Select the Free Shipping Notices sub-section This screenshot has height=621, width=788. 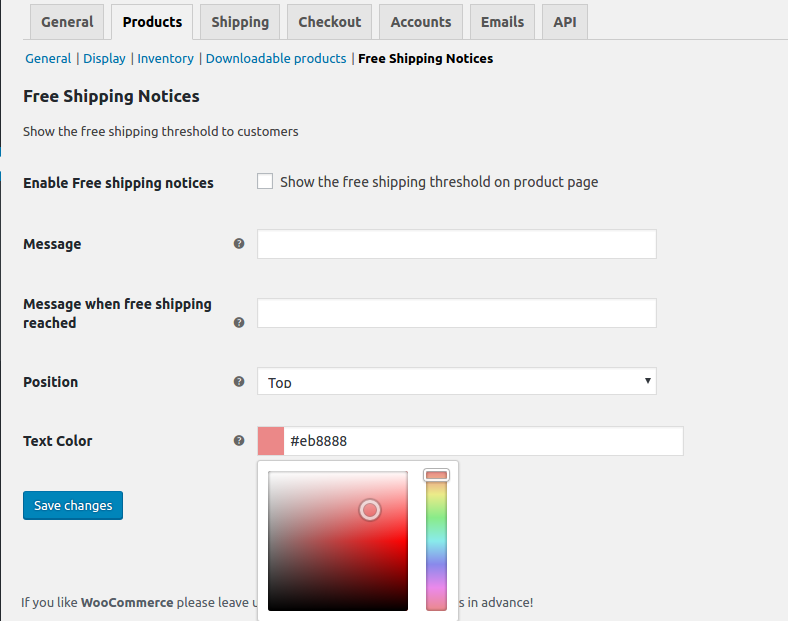[426, 58]
